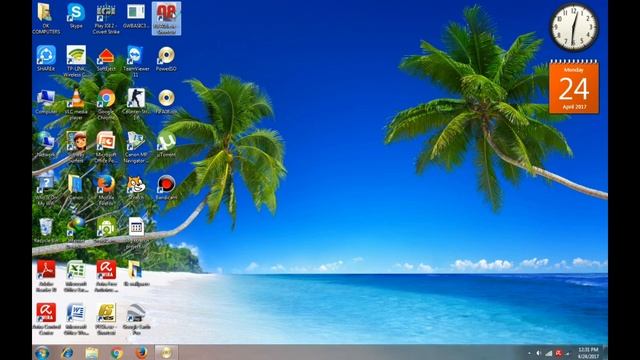Viewport: 640px width, 360px height.
Task: Open the Computer desktop icon
Action: (x=46, y=102)
